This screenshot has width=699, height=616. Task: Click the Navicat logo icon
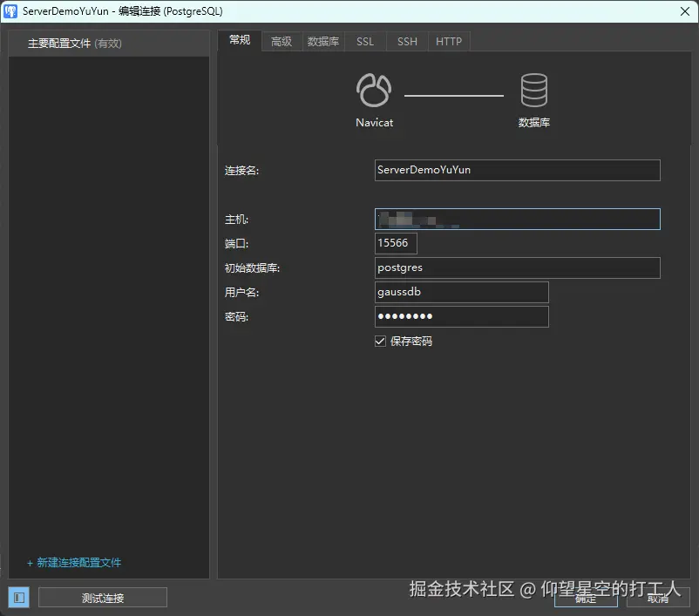point(374,91)
